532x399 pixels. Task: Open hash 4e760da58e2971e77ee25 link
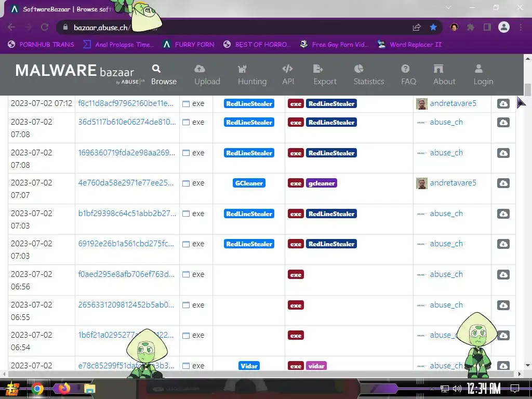[126, 182]
